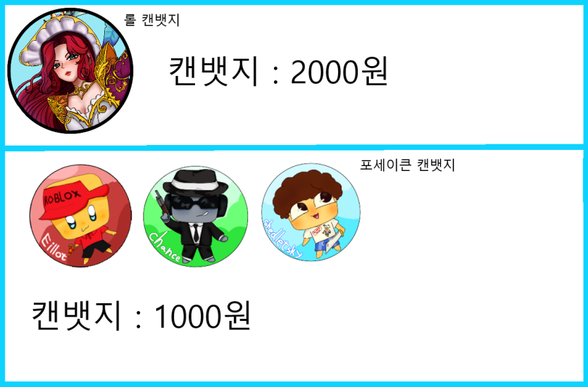Click the blue divider between the two panels
The image size is (588, 387).
click(x=294, y=148)
